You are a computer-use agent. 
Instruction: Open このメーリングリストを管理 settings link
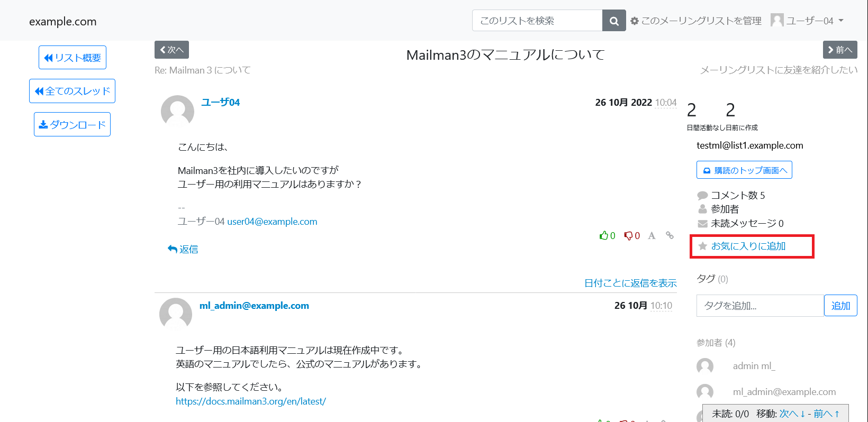[695, 21]
